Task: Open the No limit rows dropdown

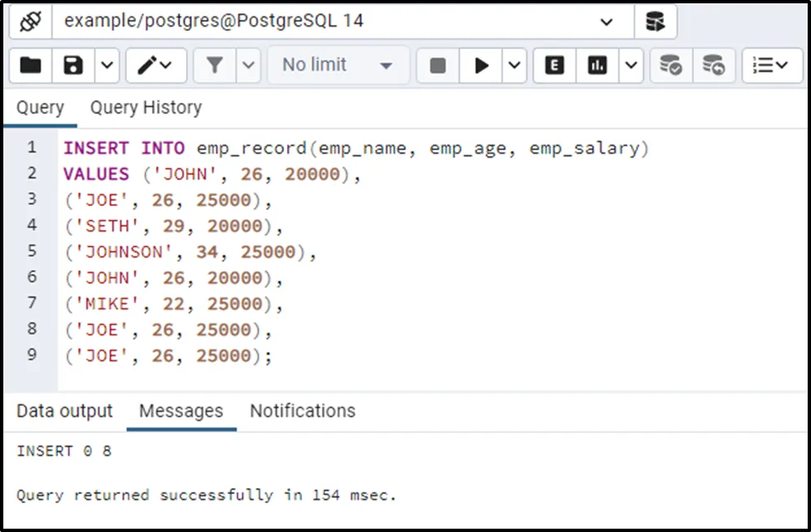Action: pos(336,66)
